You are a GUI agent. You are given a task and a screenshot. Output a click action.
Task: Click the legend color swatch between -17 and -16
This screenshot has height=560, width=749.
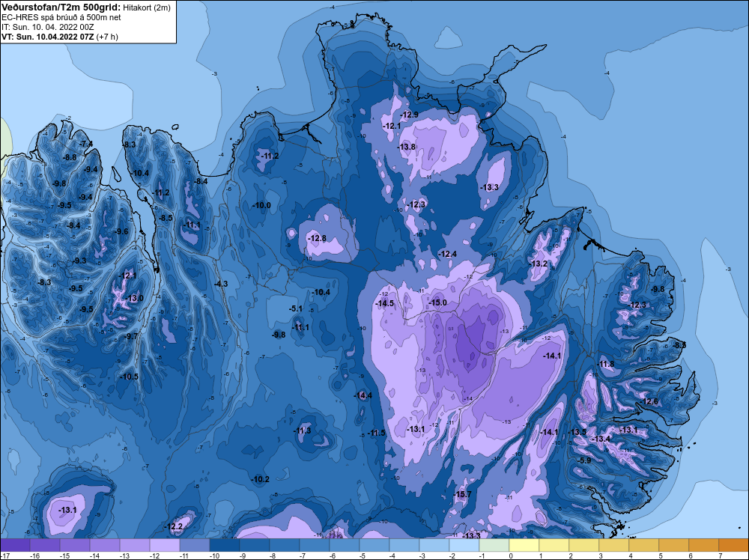click(15, 545)
